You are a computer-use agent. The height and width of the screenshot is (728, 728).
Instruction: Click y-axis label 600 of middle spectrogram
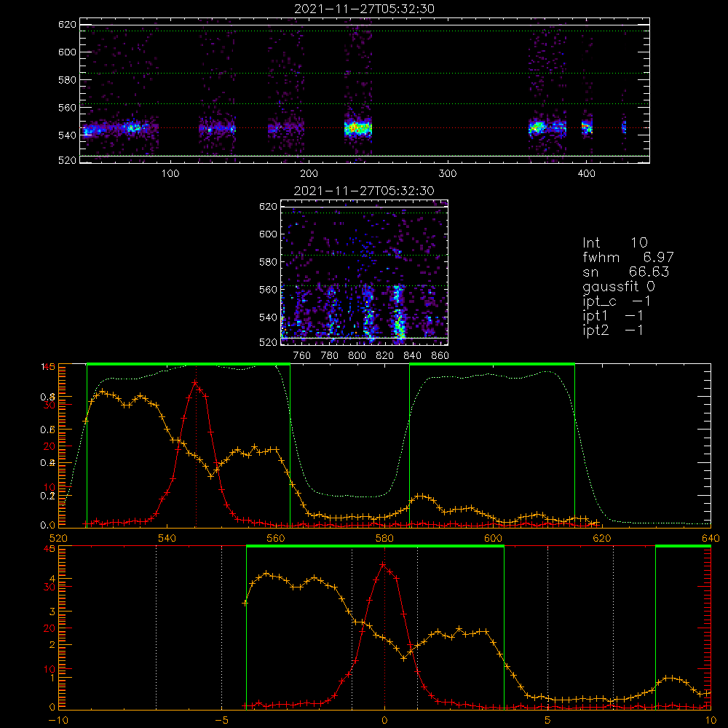[x=268, y=234]
